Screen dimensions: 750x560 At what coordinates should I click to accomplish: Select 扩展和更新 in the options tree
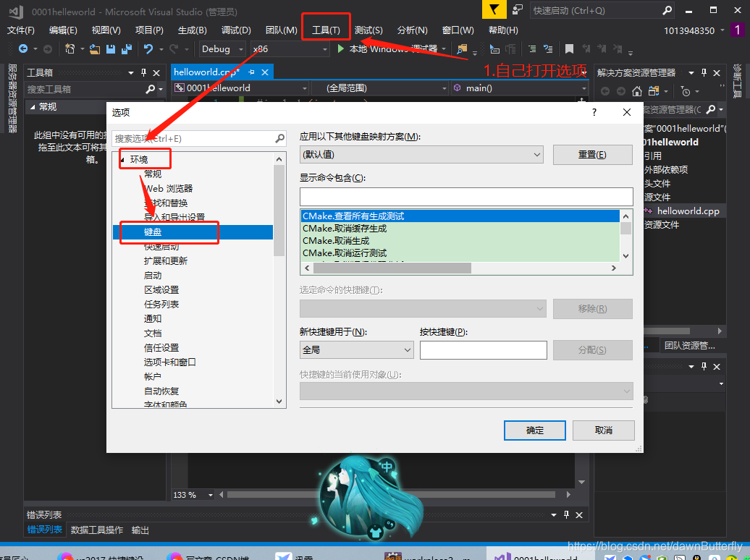click(x=166, y=261)
